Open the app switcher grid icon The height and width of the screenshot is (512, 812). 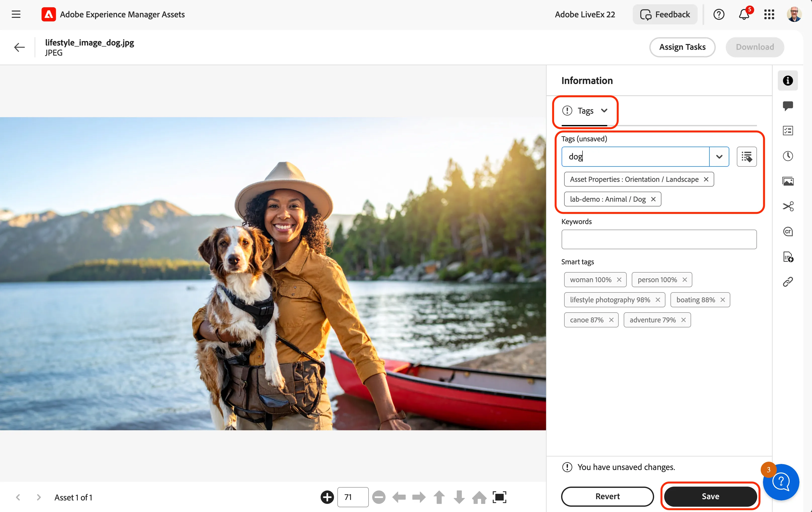[769, 15]
